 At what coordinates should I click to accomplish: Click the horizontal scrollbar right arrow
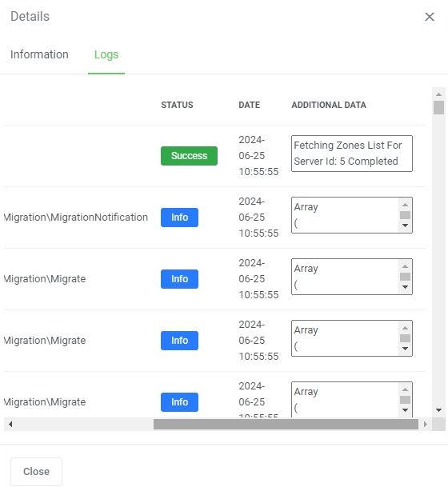pos(426,424)
